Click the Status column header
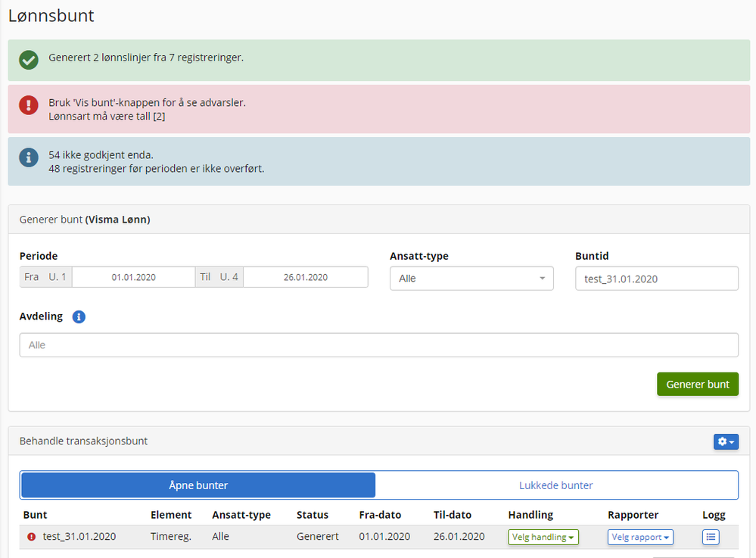 [x=312, y=515]
